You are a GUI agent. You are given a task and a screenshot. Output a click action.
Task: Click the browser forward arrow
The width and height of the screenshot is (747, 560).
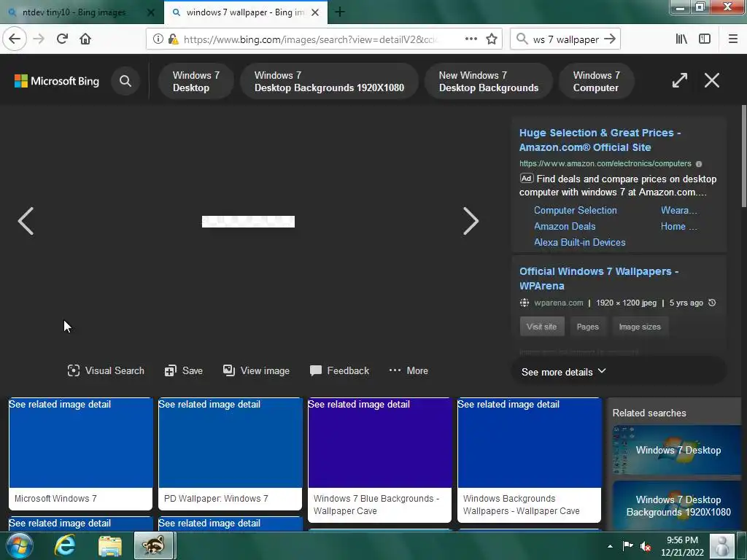tap(39, 39)
